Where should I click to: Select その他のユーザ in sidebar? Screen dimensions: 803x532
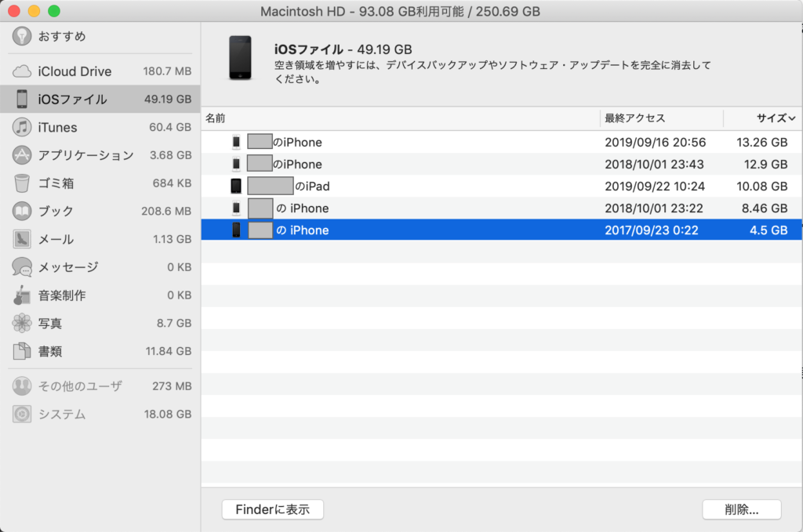100,386
